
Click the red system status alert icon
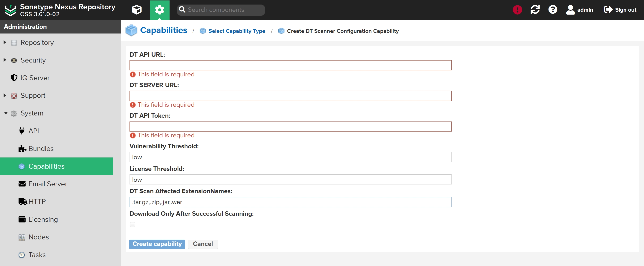click(x=517, y=10)
